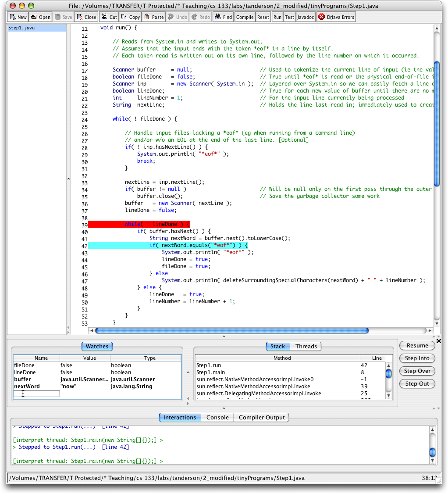Click the Paste toolbar button

click(x=154, y=17)
